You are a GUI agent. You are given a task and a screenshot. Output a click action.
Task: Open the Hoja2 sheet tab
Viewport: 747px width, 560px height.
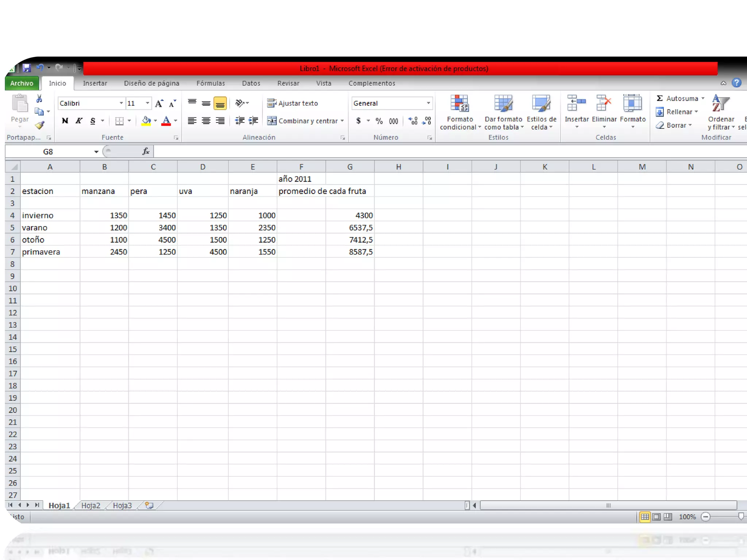tap(90, 505)
